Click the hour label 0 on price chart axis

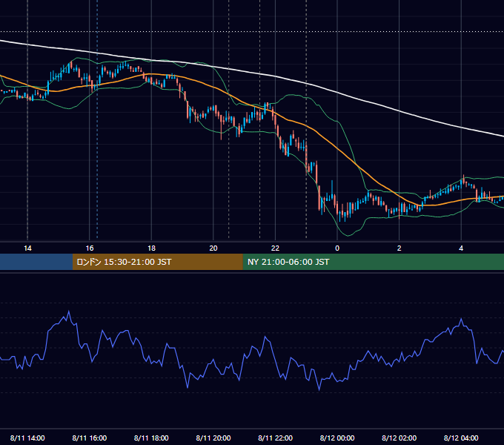tap(337, 248)
